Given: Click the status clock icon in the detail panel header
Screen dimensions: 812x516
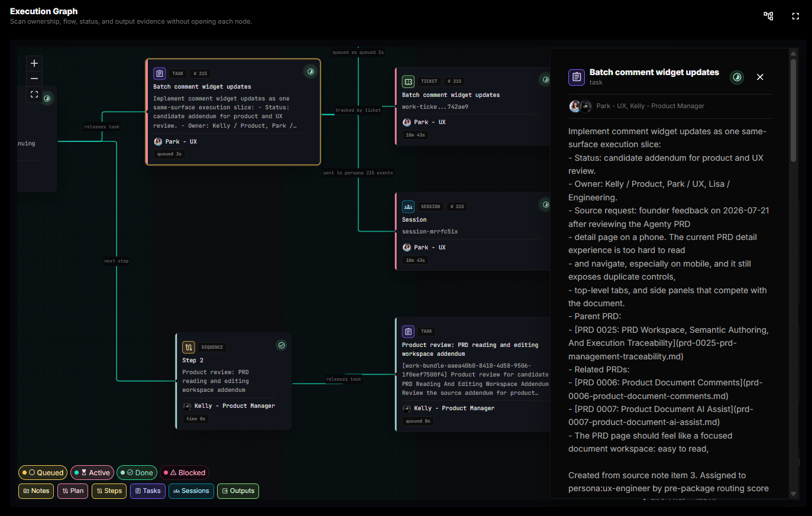Looking at the screenshot, I should click(737, 77).
